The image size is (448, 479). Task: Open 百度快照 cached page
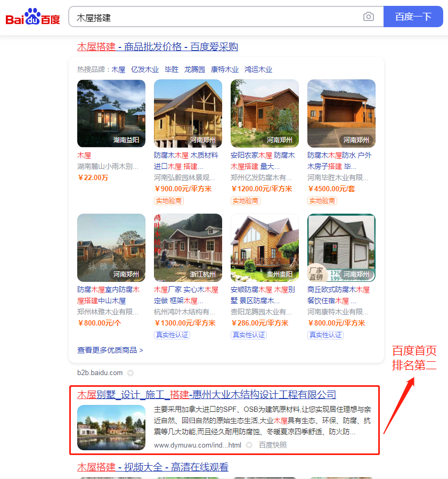click(x=273, y=445)
